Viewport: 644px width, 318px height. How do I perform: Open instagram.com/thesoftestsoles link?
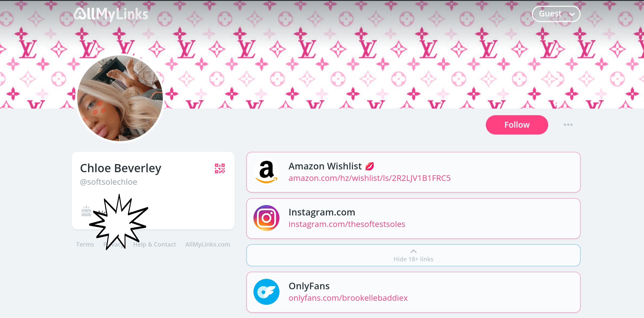pyautogui.click(x=347, y=224)
